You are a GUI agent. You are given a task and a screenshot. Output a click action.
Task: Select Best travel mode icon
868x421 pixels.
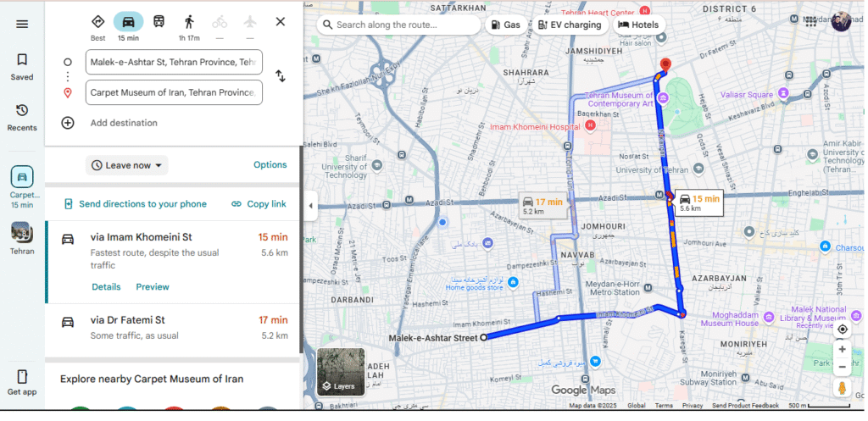(98, 22)
